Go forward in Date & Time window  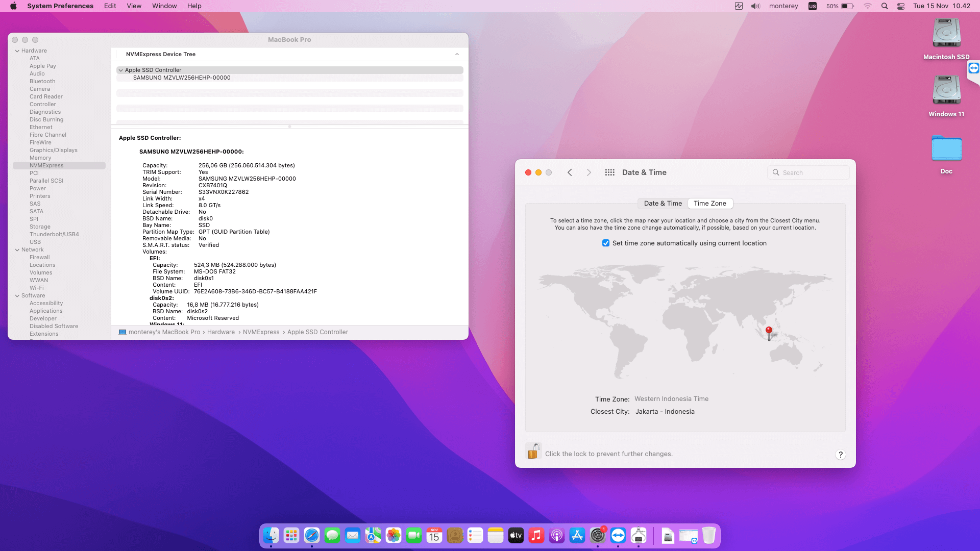point(589,172)
